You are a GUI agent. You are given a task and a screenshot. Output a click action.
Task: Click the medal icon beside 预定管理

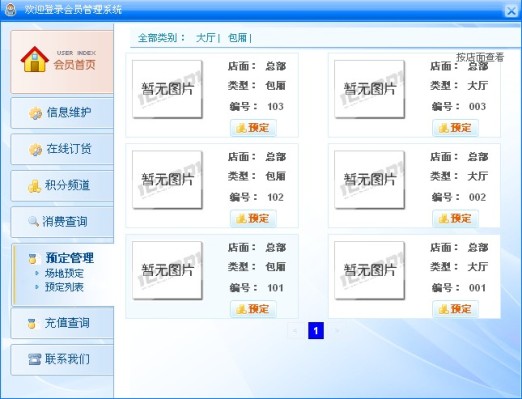32,258
